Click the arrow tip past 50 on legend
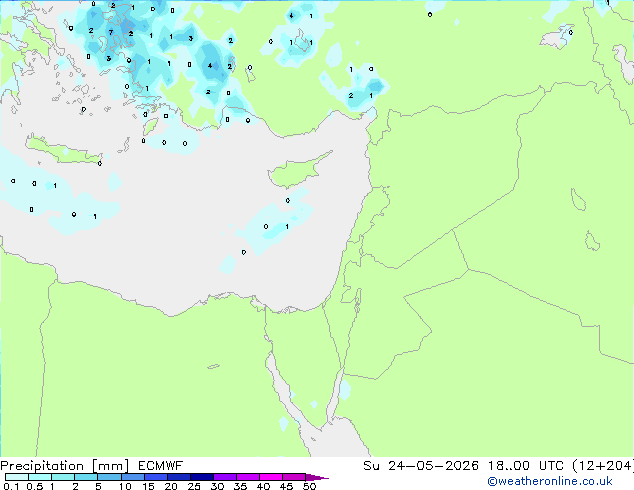 pos(317,478)
